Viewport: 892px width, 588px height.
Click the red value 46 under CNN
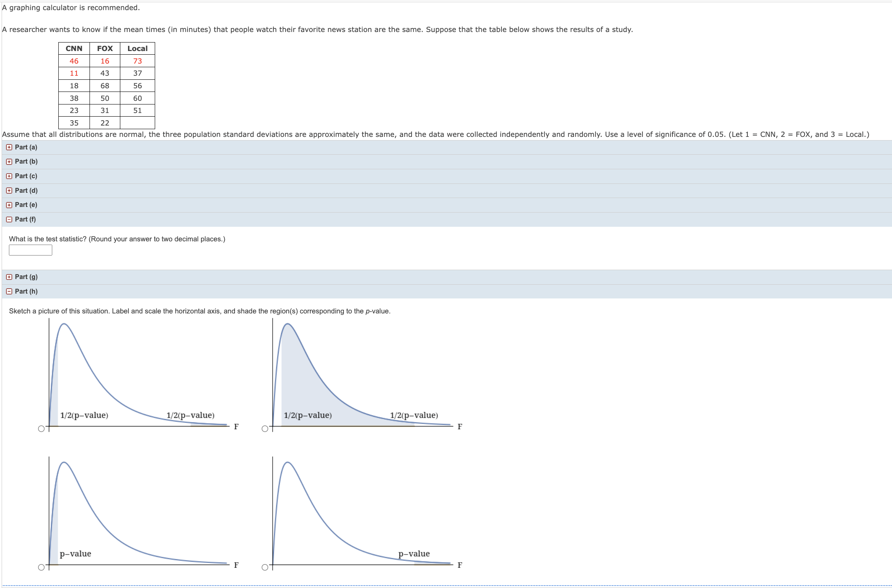[74, 61]
